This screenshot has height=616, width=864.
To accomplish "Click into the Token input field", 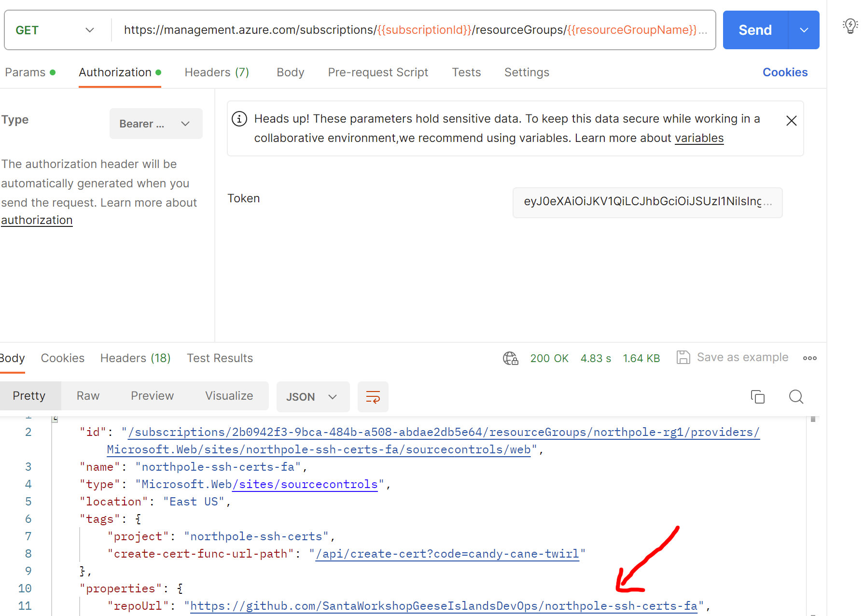I will coord(647,202).
